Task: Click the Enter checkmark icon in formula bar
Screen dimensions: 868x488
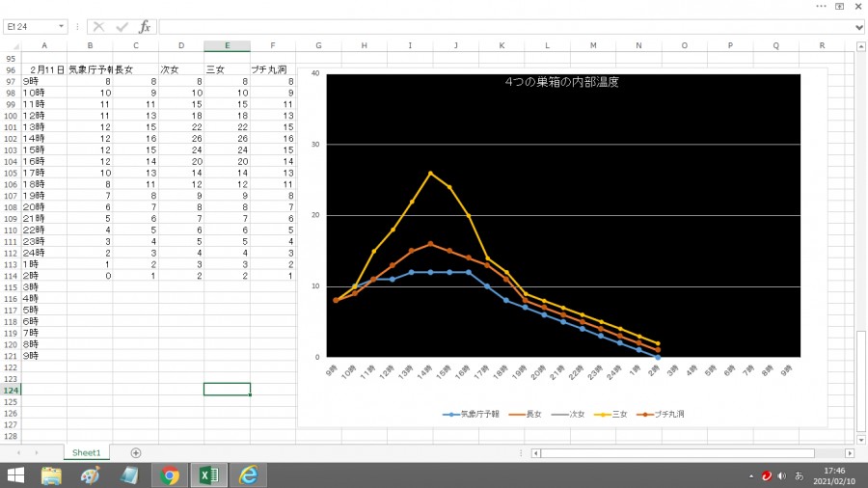Action: [122, 27]
